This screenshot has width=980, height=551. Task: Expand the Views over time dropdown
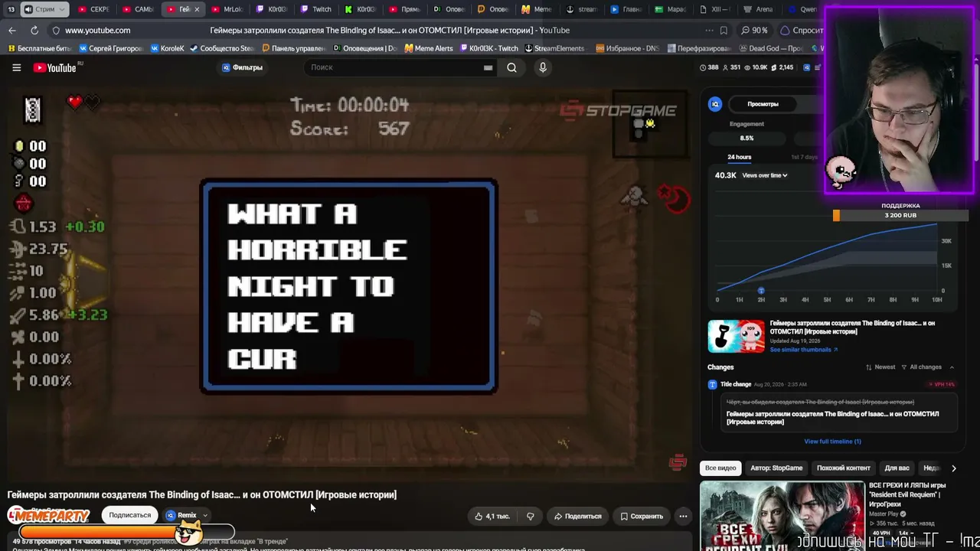click(765, 175)
